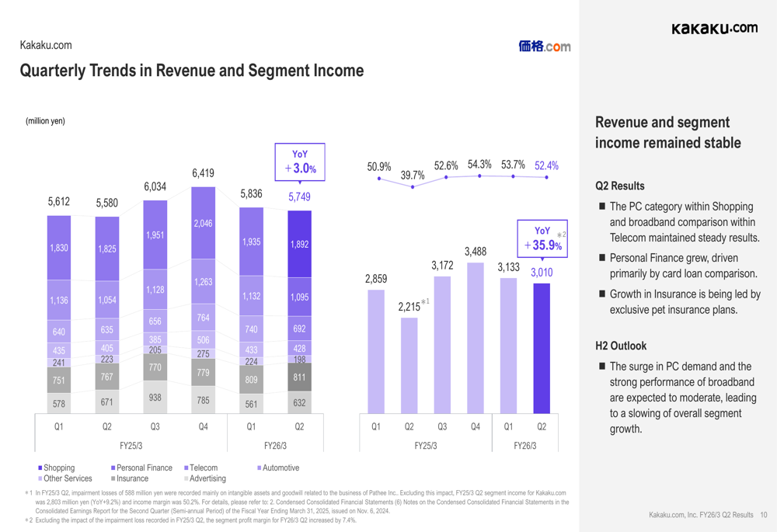Click the 'Q2 Results' heading
777x532 pixels.
click(x=619, y=186)
